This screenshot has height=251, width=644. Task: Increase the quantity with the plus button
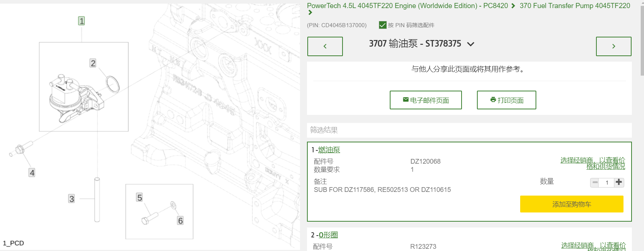619,182
